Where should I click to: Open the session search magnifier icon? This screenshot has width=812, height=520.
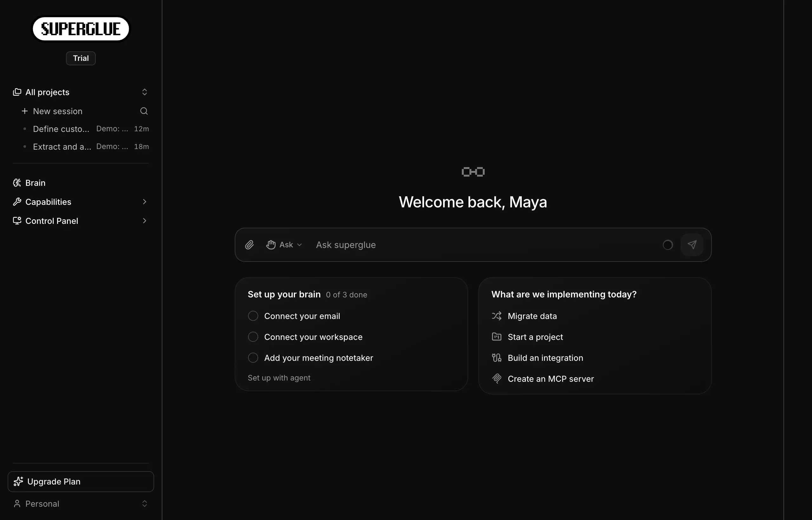pyautogui.click(x=144, y=111)
